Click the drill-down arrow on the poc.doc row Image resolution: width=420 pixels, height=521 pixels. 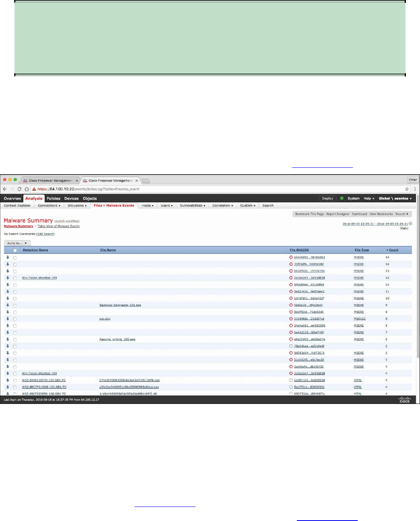pos(7,319)
